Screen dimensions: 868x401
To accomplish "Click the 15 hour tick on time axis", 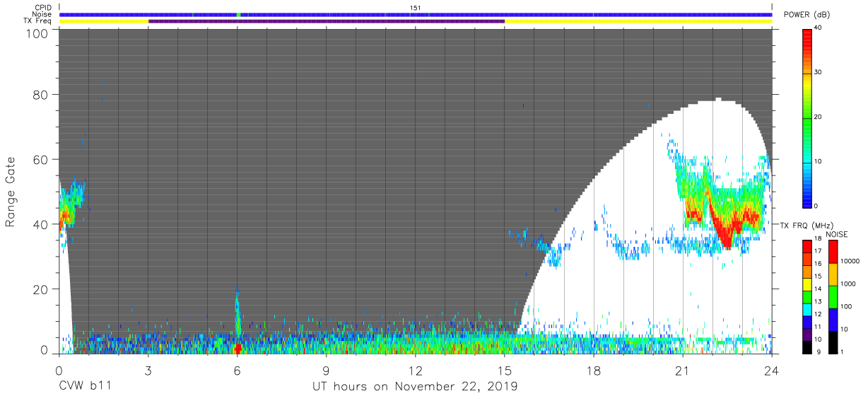I will [505, 369].
